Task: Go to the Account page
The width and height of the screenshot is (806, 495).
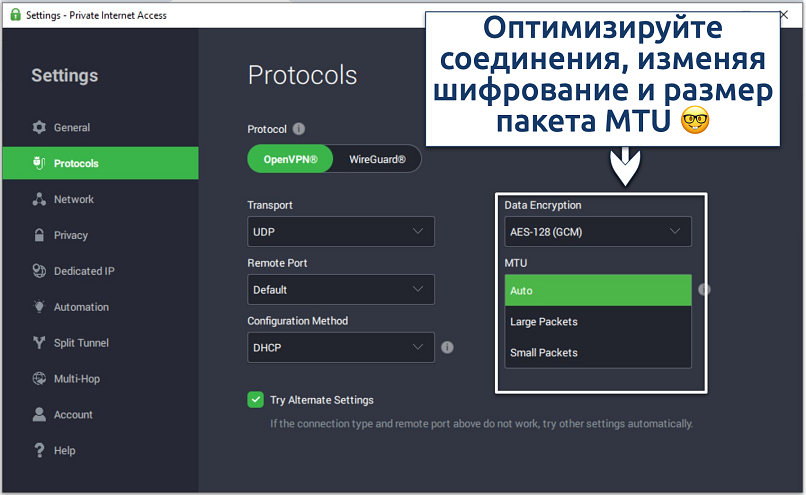Action: pos(100,414)
